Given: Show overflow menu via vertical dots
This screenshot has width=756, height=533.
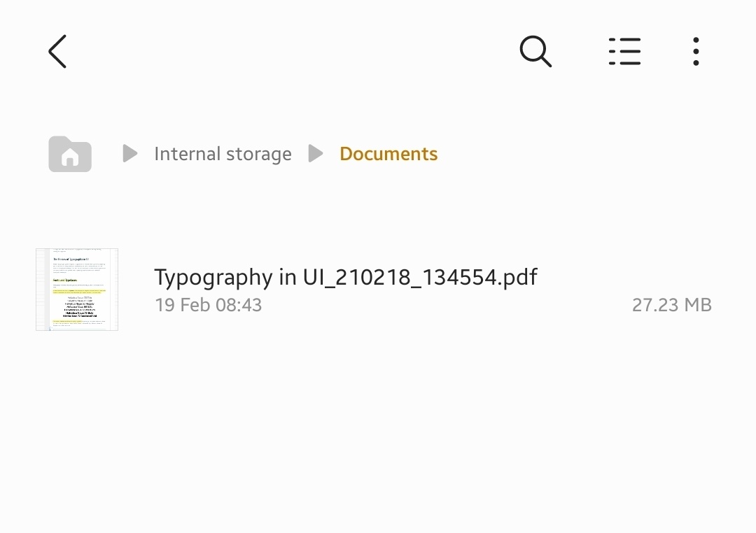Looking at the screenshot, I should tap(696, 51).
